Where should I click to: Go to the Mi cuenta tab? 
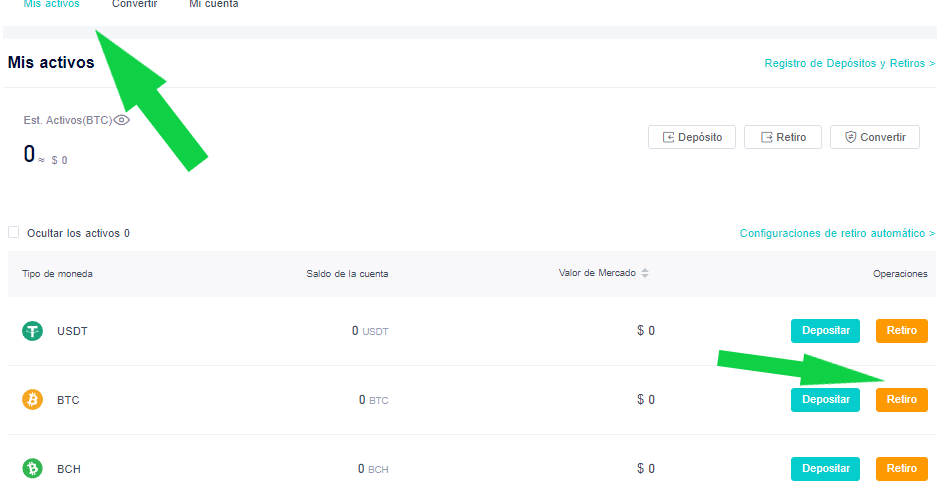[213, 4]
